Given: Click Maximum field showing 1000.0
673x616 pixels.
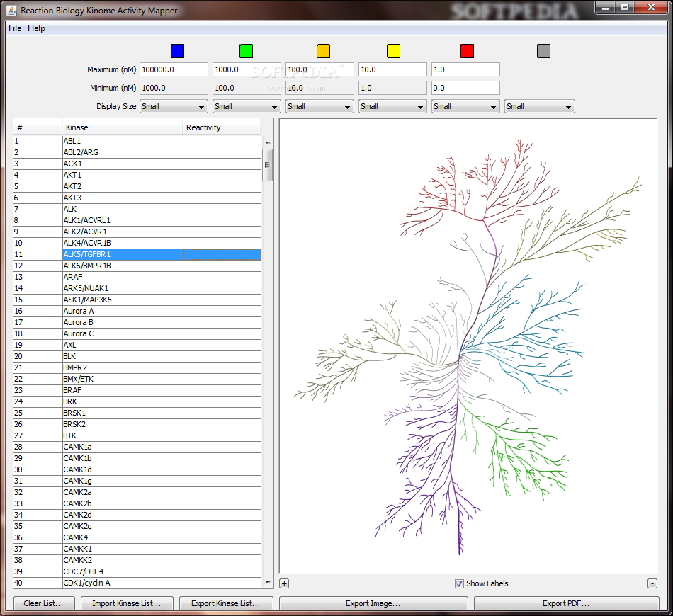Looking at the screenshot, I should (247, 69).
